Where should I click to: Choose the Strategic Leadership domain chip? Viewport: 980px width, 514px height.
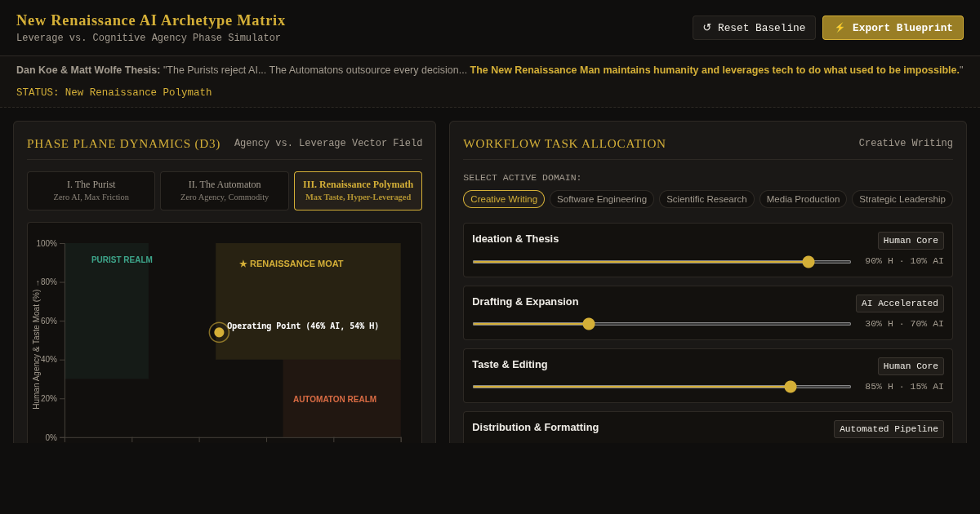[x=902, y=199]
